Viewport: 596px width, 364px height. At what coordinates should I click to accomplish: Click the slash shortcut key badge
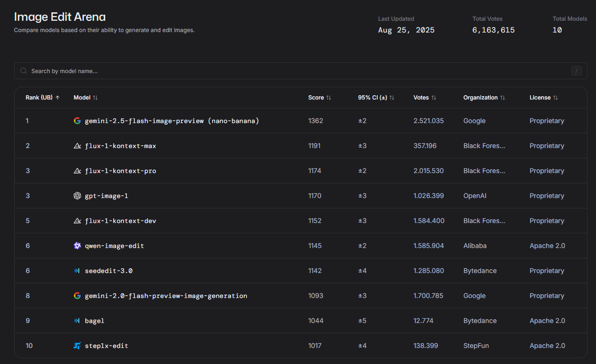click(576, 71)
